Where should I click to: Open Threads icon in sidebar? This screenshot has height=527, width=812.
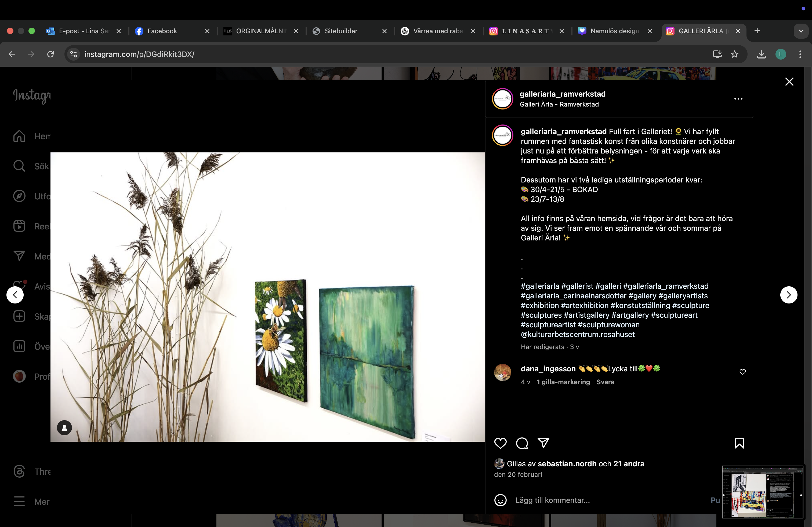point(19,471)
